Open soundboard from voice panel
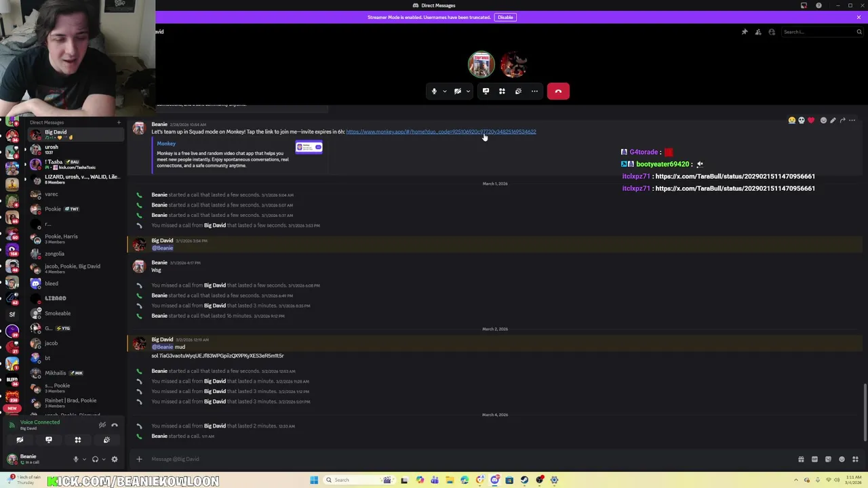The image size is (868, 488). (x=106, y=440)
